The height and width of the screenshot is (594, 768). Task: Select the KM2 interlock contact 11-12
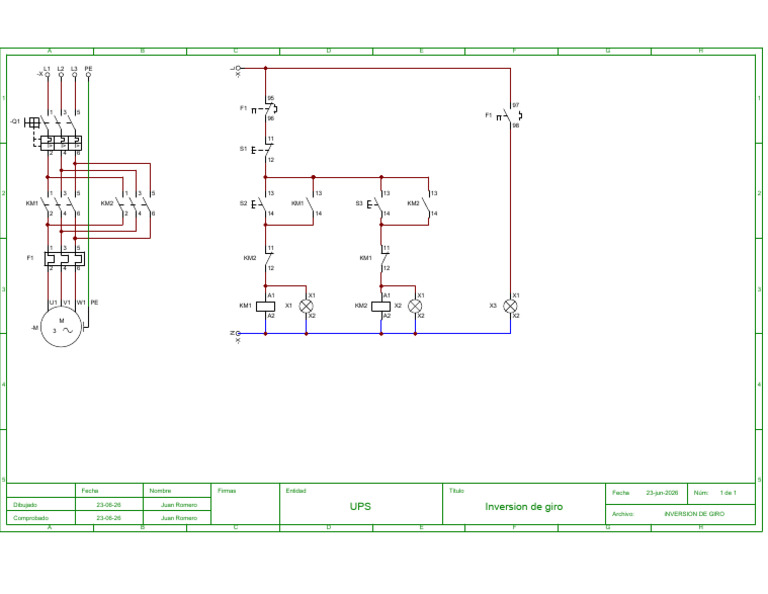[x=267, y=258]
